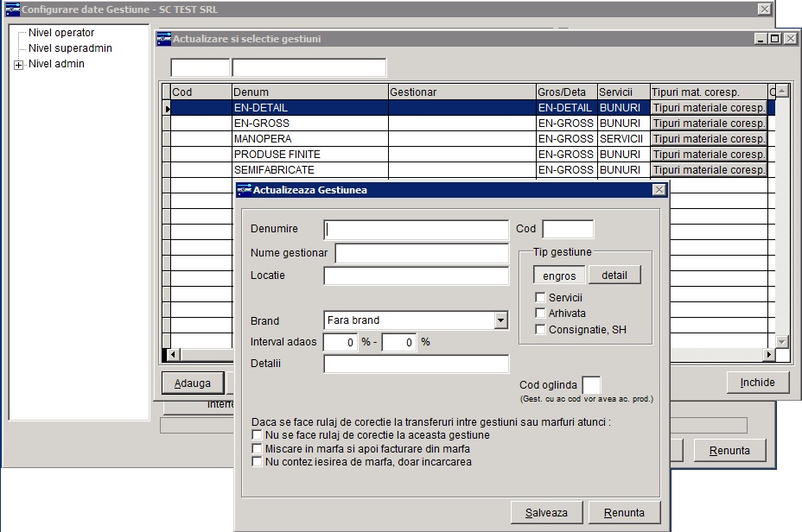Sort by the Cod column header
The image size is (802, 532).
pyautogui.click(x=201, y=92)
